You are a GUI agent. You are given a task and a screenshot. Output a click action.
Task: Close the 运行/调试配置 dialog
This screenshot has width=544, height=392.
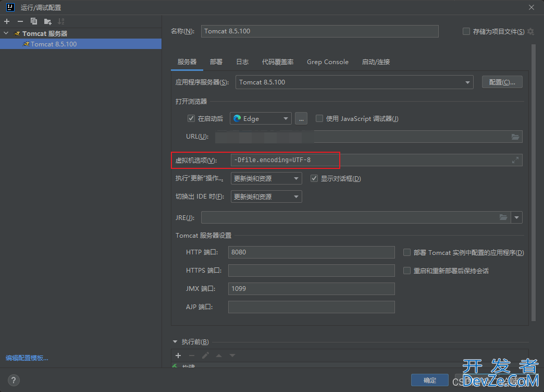(x=531, y=7)
